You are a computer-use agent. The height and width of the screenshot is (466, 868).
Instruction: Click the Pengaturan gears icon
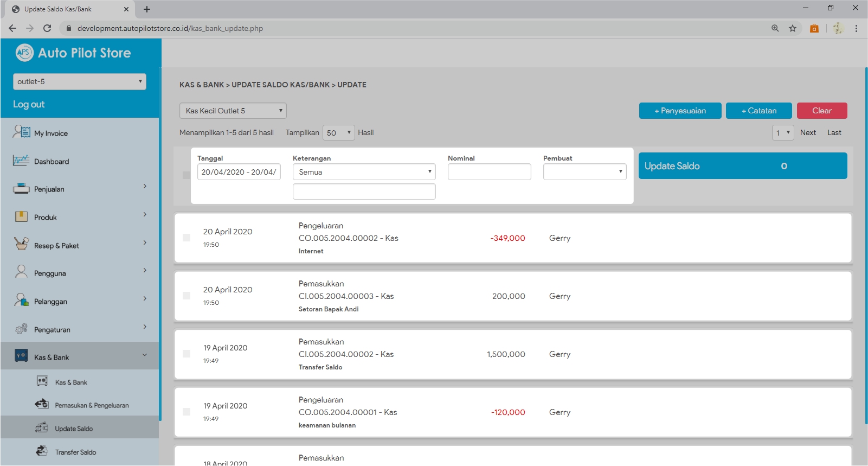(x=21, y=329)
